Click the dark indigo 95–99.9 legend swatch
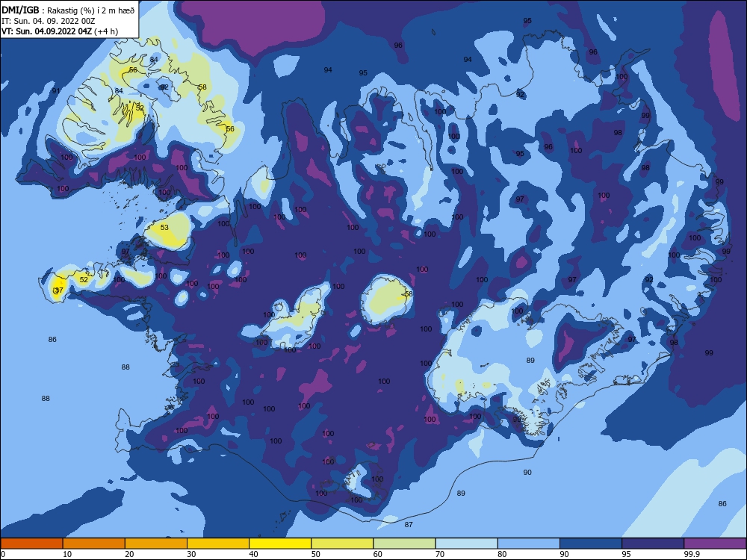Image resolution: width=747 pixels, height=560 pixels. (x=653, y=544)
